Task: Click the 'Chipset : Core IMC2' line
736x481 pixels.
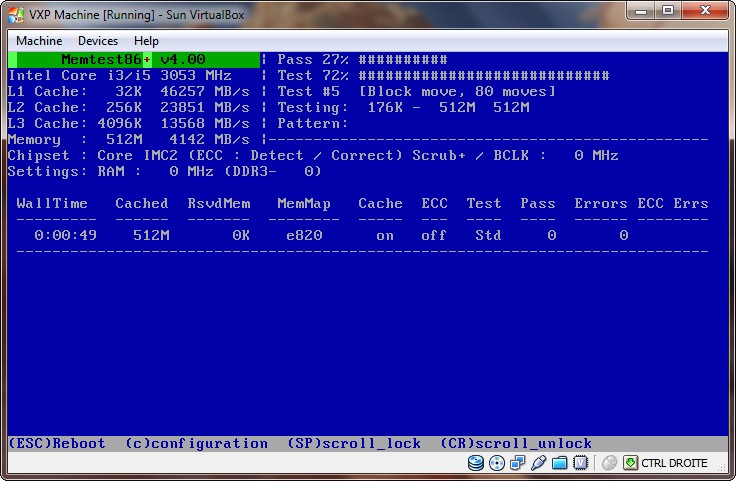Action: click(x=313, y=155)
